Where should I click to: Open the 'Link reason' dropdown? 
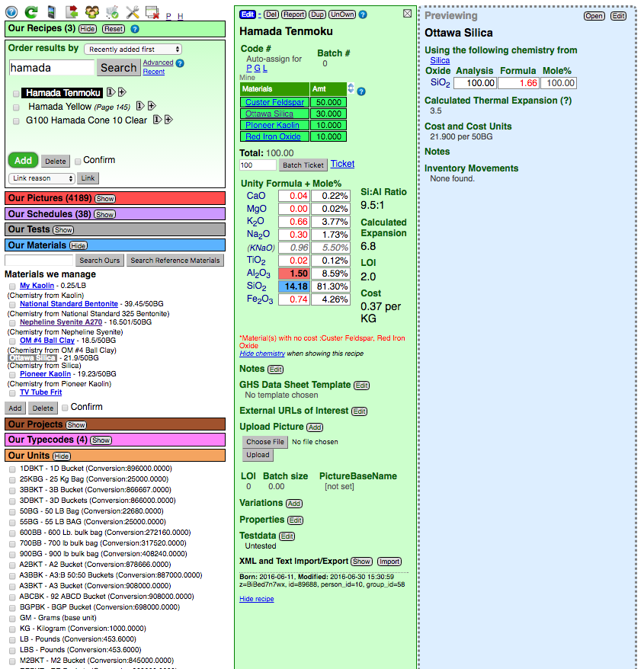coord(42,178)
